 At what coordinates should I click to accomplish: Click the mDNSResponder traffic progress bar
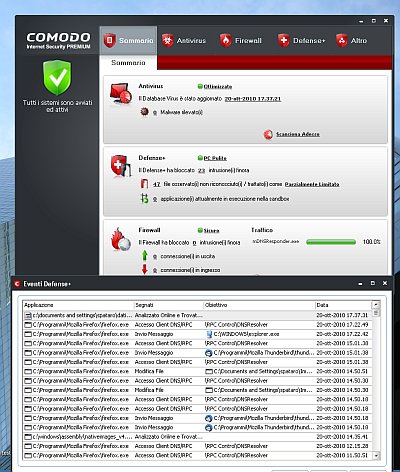click(x=331, y=242)
